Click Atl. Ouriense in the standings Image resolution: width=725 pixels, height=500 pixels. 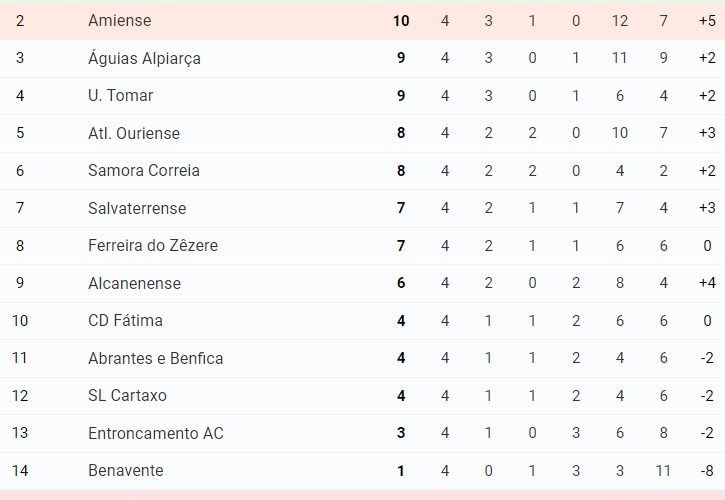pyautogui.click(x=134, y=133)
